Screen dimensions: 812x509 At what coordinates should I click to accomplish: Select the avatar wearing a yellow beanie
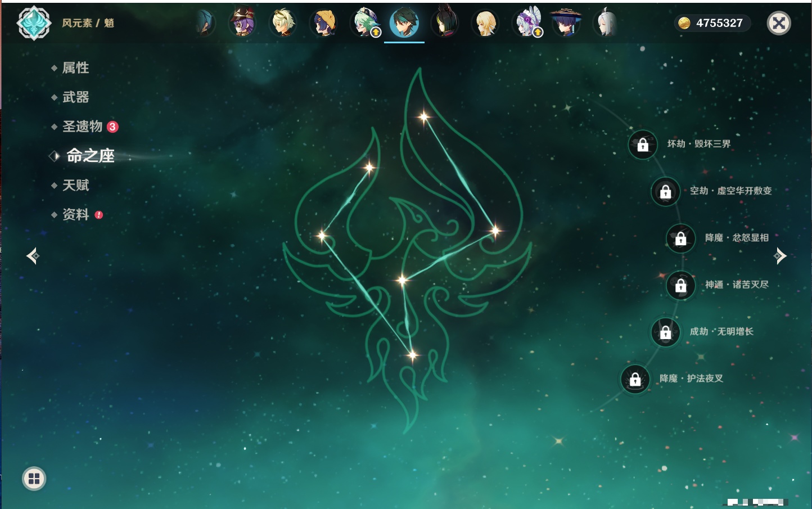(x=324, y=23)
